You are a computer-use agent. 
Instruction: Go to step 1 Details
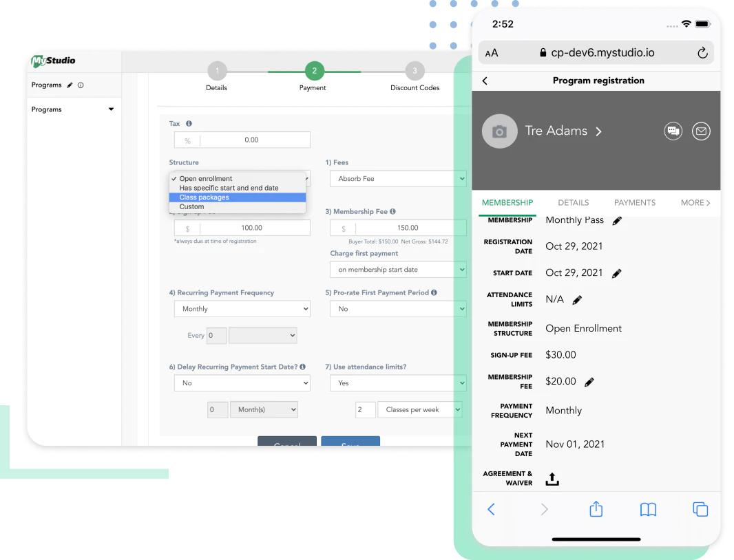coord(217,71)
